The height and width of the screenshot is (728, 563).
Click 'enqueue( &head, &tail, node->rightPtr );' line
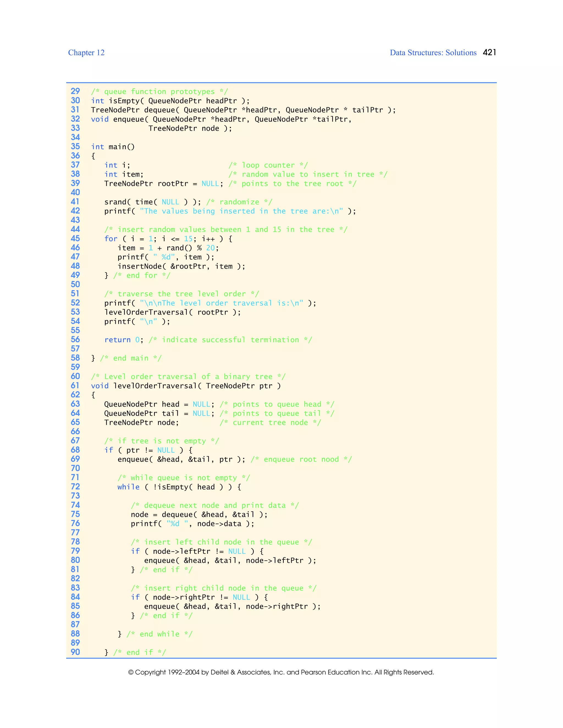point(233,607)
